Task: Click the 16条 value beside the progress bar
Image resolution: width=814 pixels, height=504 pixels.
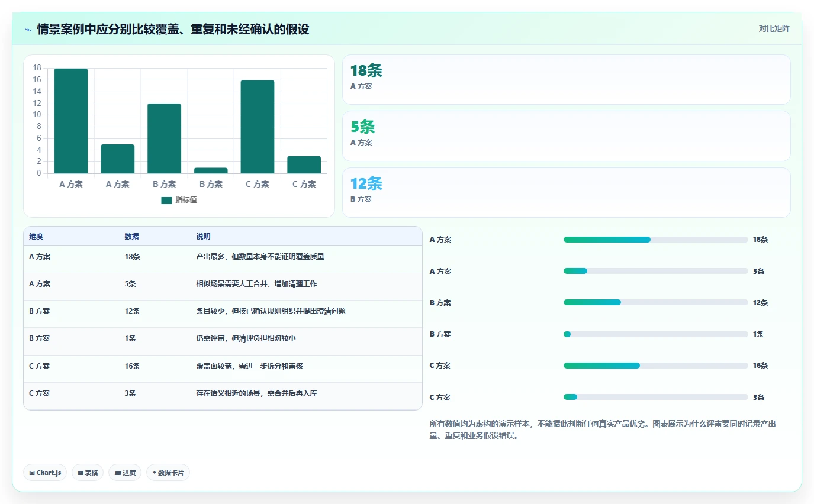Action: [x=760, y=366]
